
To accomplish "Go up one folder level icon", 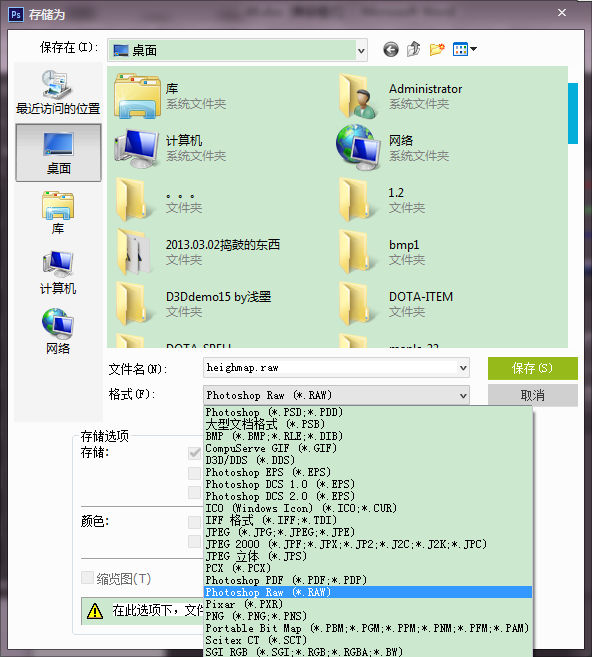I will pyautogui.click(x=414, y=49).
